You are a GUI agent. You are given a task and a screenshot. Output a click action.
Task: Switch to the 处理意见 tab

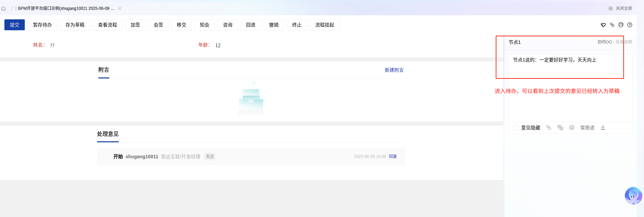108,134
